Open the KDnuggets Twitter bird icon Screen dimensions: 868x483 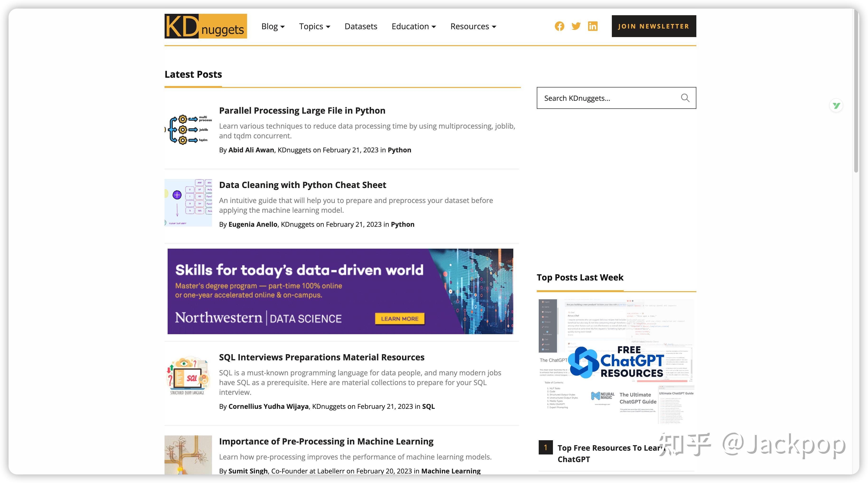576,26
